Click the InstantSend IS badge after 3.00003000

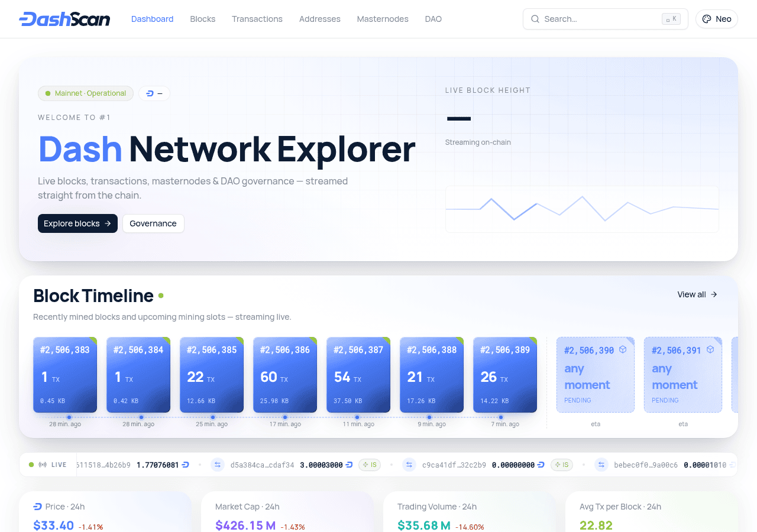point(370,465)
